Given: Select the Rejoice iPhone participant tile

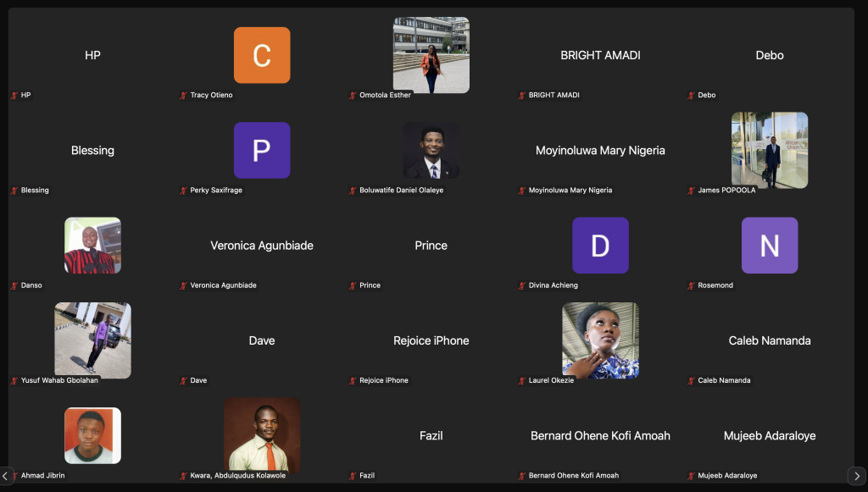Looking at the screenshot, I should [x=431, y=340].
